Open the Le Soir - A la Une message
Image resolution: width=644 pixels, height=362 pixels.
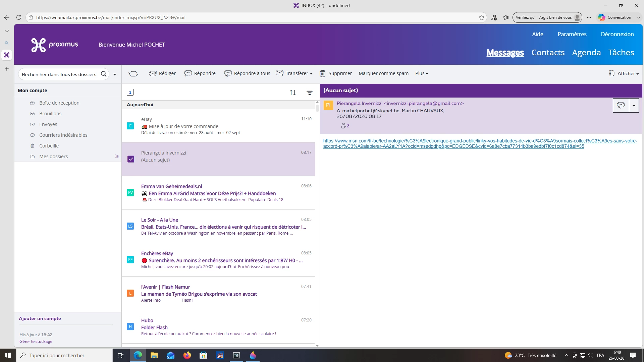[x=218, y=226]
